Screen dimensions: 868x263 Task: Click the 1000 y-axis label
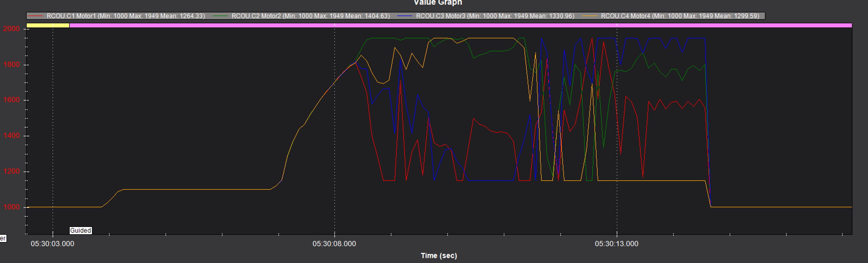[x=11, y=207]
